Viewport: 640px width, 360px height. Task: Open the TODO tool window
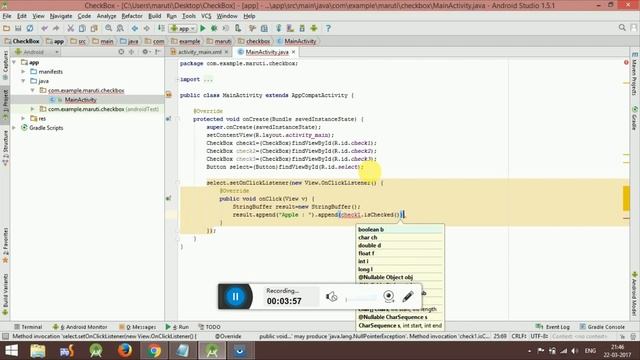[209, 327]
